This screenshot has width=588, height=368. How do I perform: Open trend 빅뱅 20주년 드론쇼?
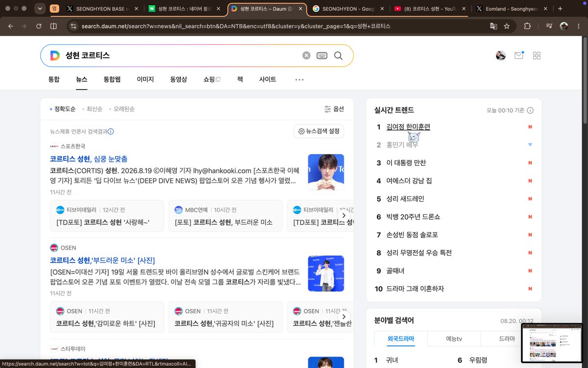[413, 217]
